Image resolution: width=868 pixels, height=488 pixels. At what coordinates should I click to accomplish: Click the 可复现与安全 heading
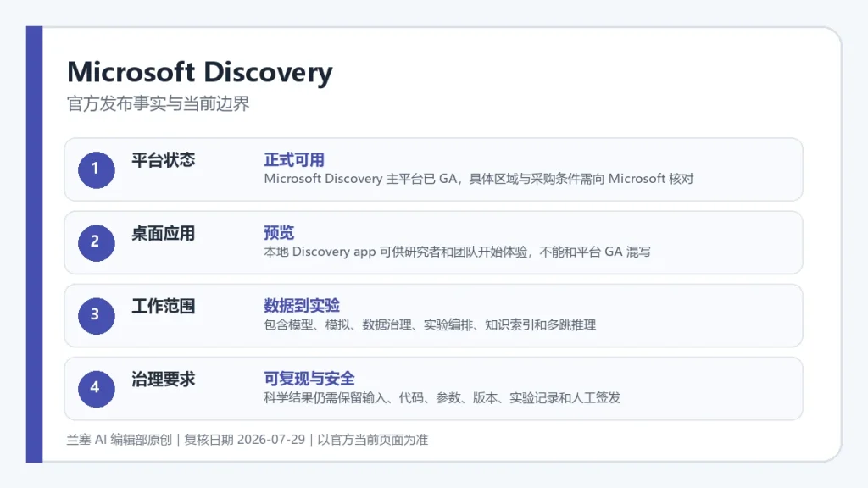click(x=309, y=379)
